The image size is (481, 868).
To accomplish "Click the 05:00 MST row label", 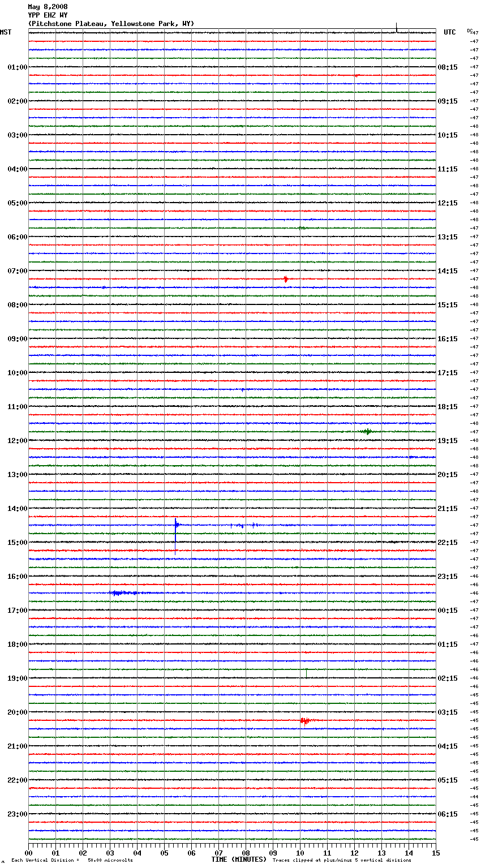I will pyautogui.click(x=18, y=203).
